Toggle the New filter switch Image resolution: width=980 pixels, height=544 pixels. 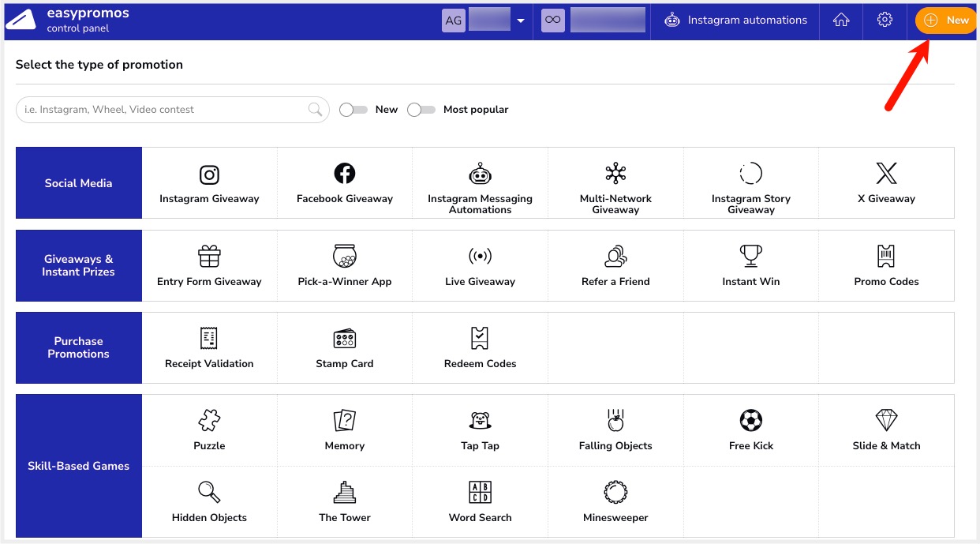(x=353, y=110)
